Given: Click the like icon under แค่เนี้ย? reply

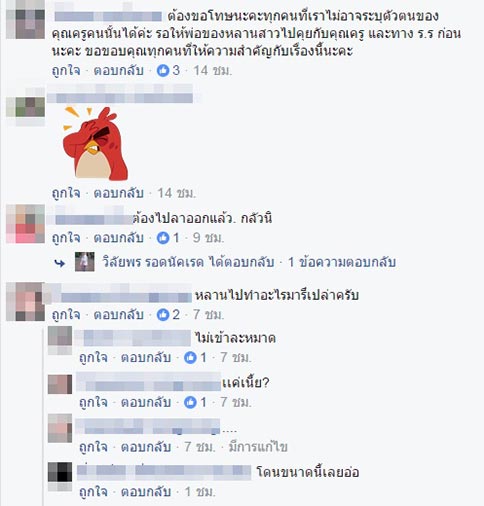Looking at the screenshot, I should (190, 402).
